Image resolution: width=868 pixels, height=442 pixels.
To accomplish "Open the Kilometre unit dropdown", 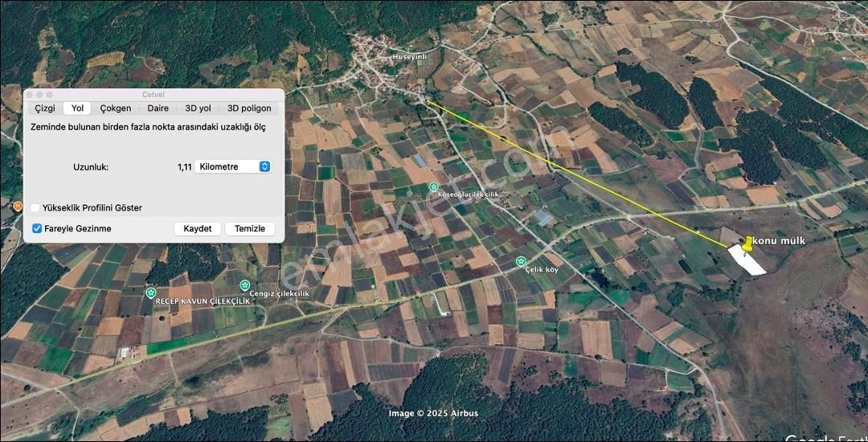I will point(232,166).
